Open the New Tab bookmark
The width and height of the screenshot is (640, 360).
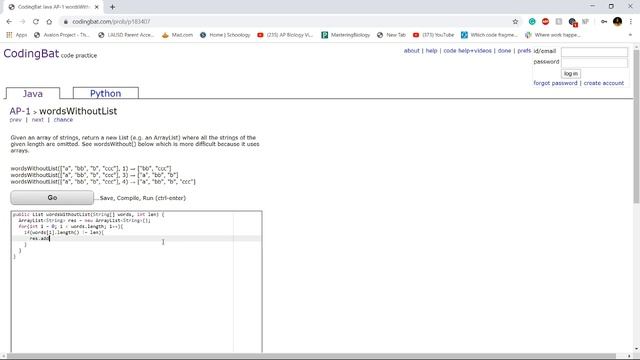click(391, 35)
